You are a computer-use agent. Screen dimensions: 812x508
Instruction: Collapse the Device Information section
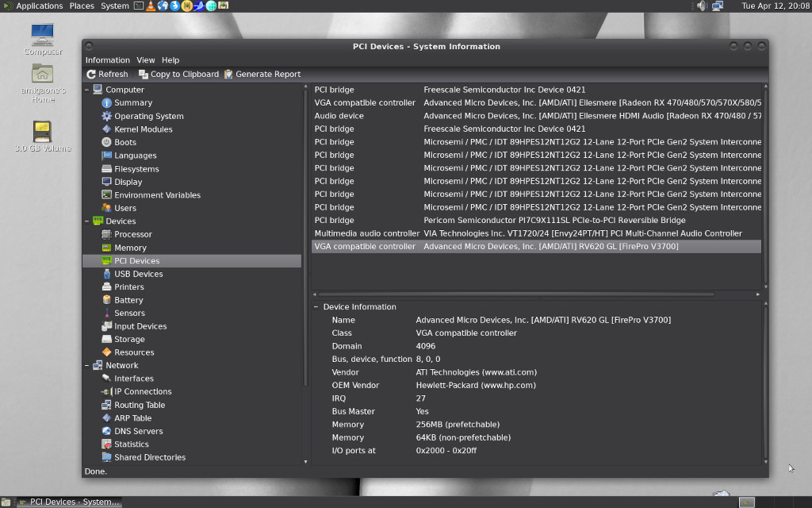316,306
